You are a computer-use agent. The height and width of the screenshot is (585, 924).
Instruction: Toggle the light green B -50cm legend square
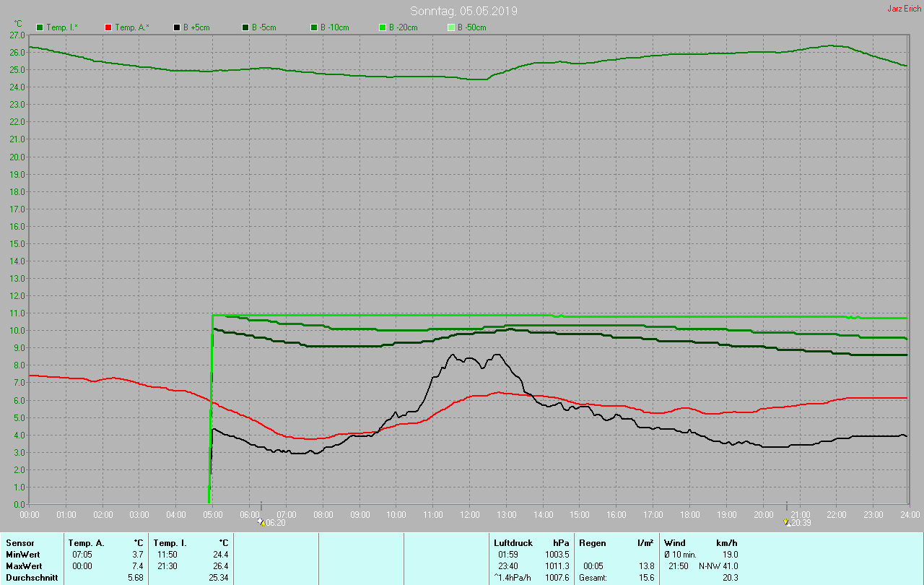(451, 27)
